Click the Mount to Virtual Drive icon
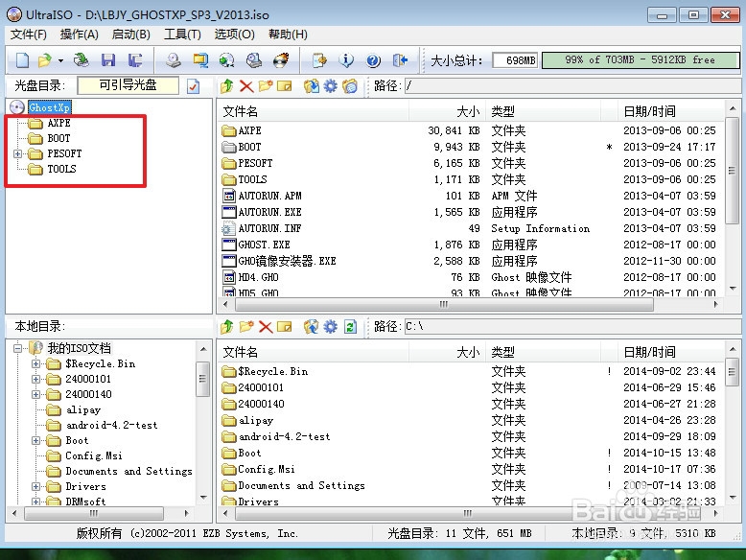Viewport: 746px width, 560px height. 254,60
